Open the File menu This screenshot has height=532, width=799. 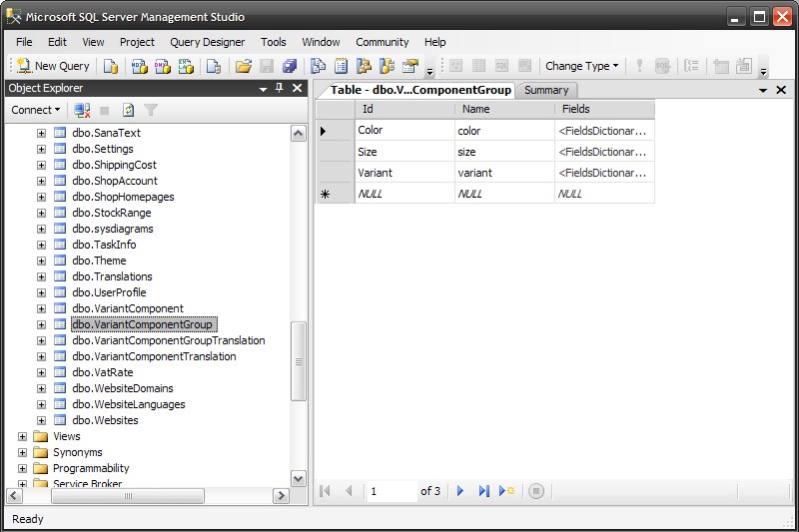pos(24,42)
